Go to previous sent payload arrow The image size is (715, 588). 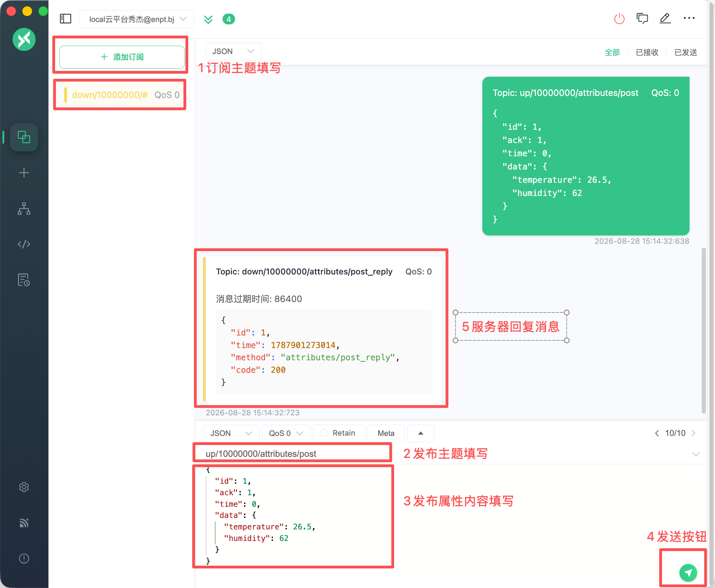pos(657,433)
